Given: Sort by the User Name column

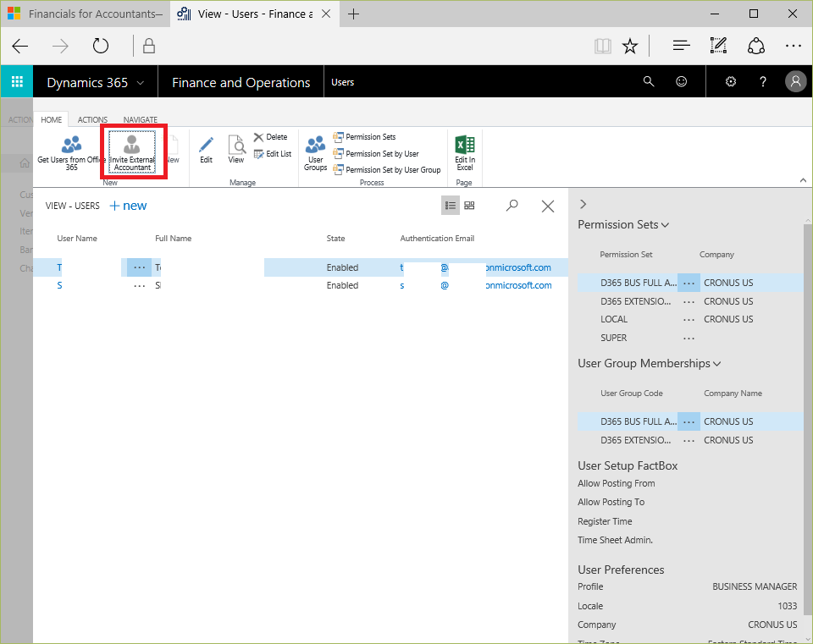Looking at the screenshot, I should coord(77,239).
